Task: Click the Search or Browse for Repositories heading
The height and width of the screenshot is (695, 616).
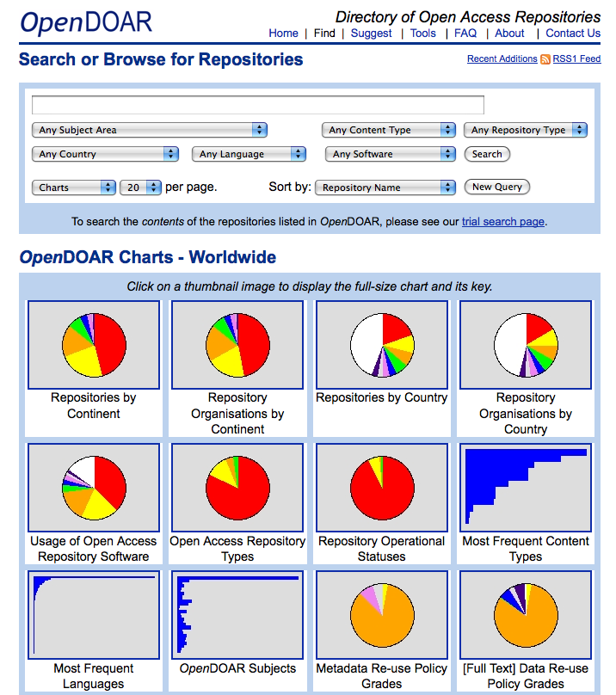Action: point(161,59)
